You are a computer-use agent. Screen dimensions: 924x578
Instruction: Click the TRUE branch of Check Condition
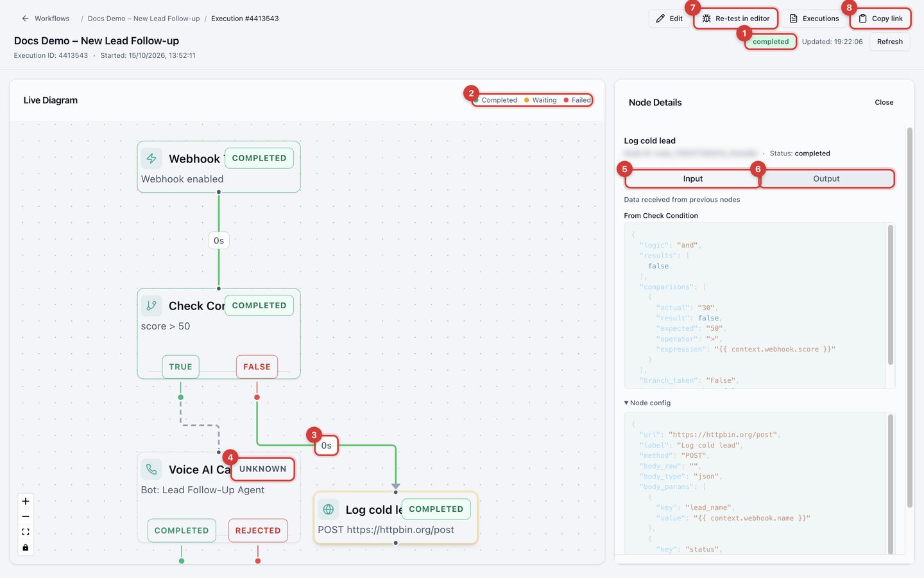tap(180, 367)
